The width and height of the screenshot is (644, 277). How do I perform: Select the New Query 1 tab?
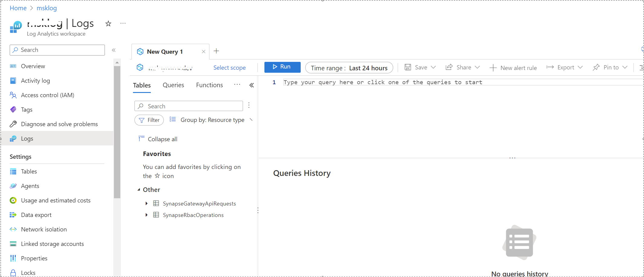pos(165,52)
